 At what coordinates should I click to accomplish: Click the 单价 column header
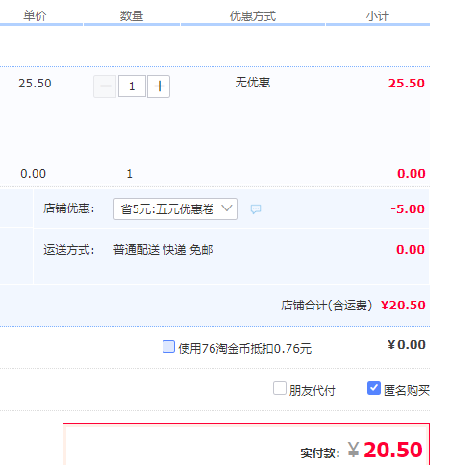coord(35,15)
